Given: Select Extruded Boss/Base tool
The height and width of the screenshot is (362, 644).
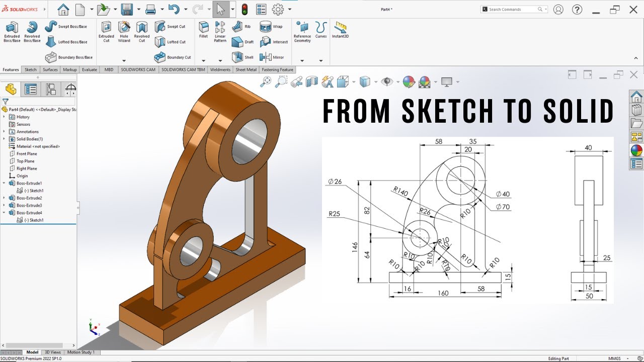Looking at the screenshot, I should [12, 32].
